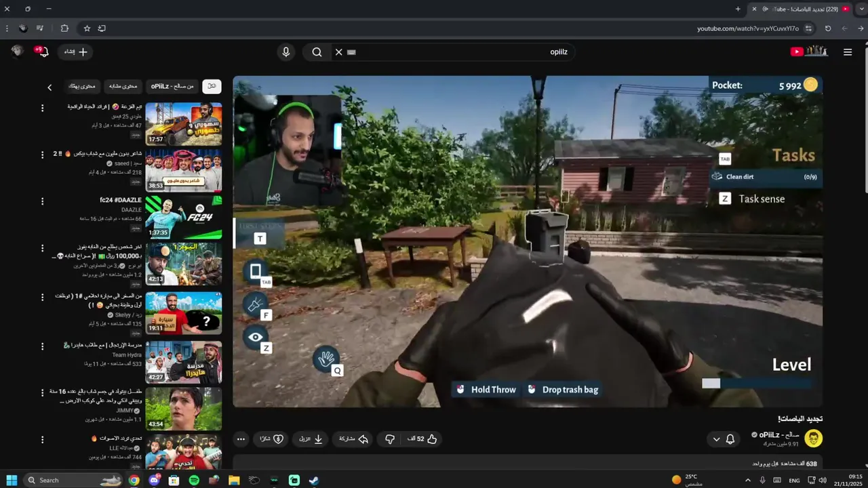Open the Chrome extensions puzzle icon
The height and width of the screenshot is (488, 868).
pyautogui.click(x=64, y=28)
